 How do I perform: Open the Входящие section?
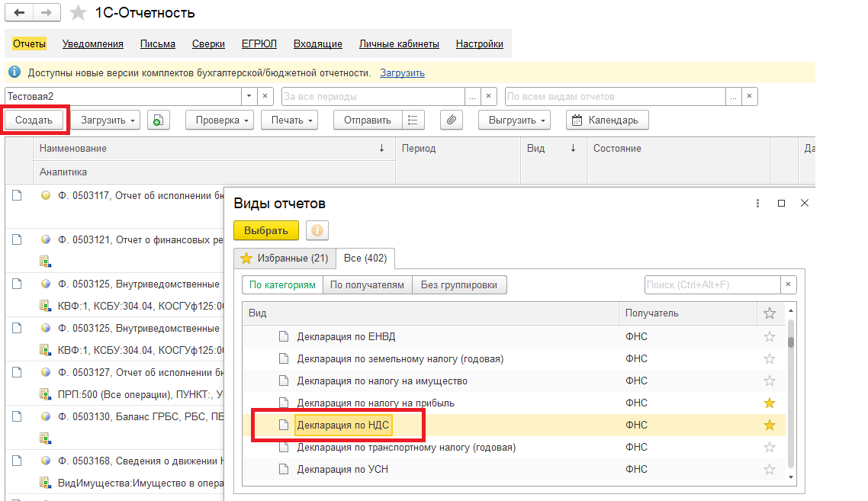318,43
